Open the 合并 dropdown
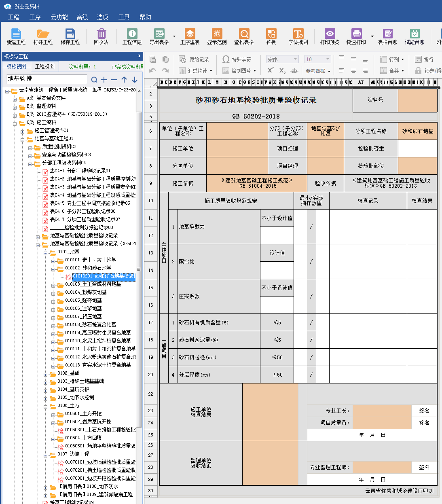Screen dimensions: 442x504 [392, 71]
